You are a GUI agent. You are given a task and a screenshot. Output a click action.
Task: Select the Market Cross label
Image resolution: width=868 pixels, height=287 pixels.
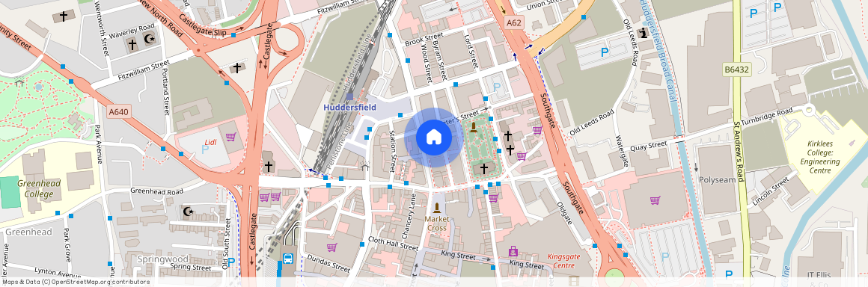tap(436, 223)
